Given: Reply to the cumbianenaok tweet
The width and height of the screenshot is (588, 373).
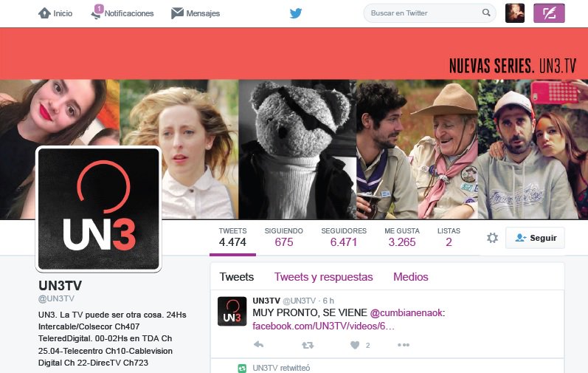Looking at the screenshot, I should pos(258,344).
